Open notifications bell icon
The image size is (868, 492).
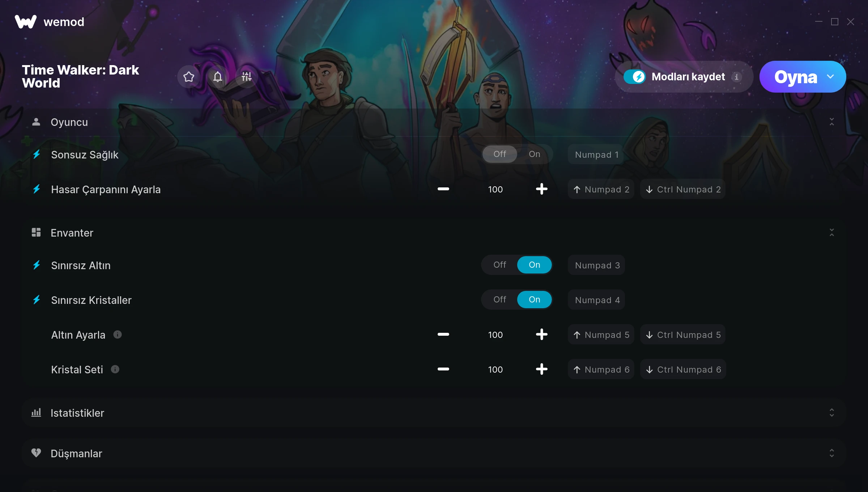218,77
